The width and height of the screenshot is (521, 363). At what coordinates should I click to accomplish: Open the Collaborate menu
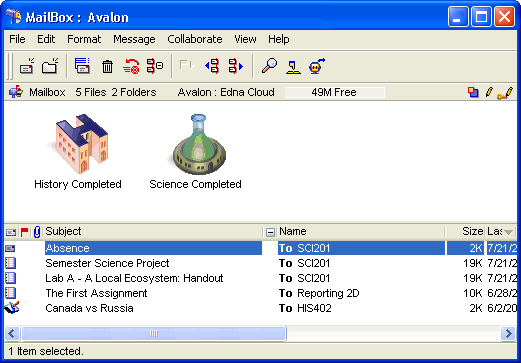[x=195, y=39]
